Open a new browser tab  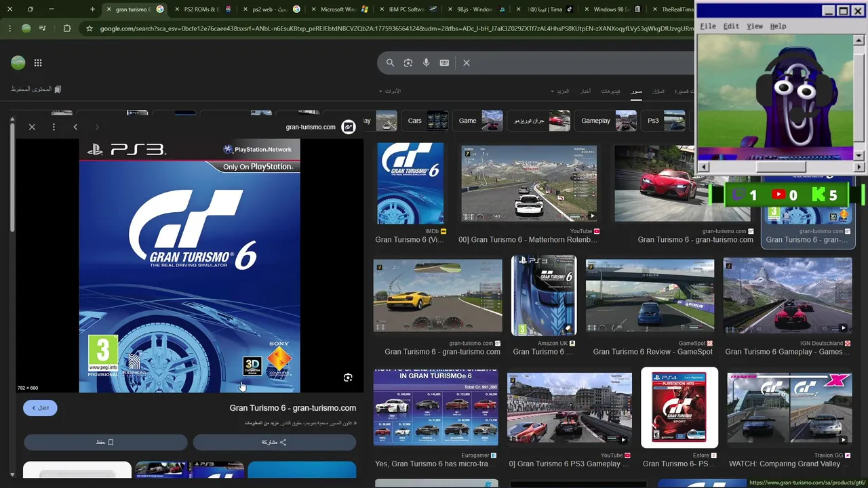(x=92, y=9)
